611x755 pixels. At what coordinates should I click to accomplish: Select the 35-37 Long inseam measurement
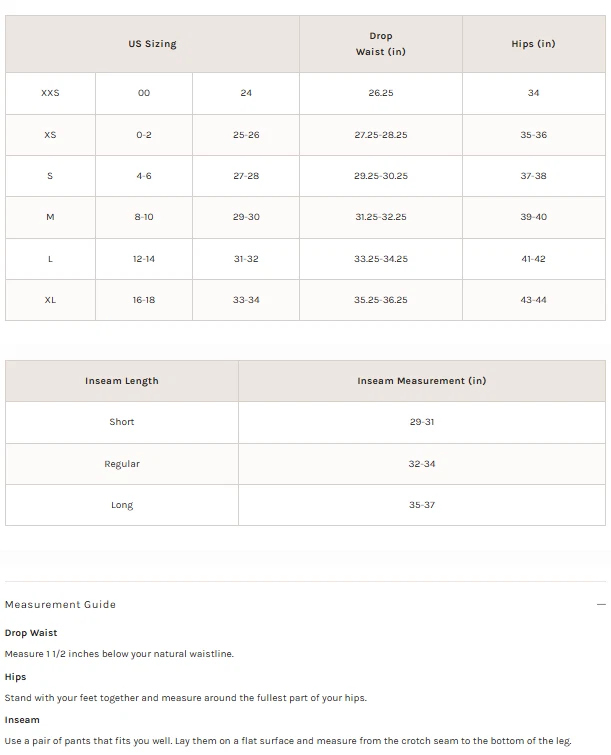(x=422, y=505)
